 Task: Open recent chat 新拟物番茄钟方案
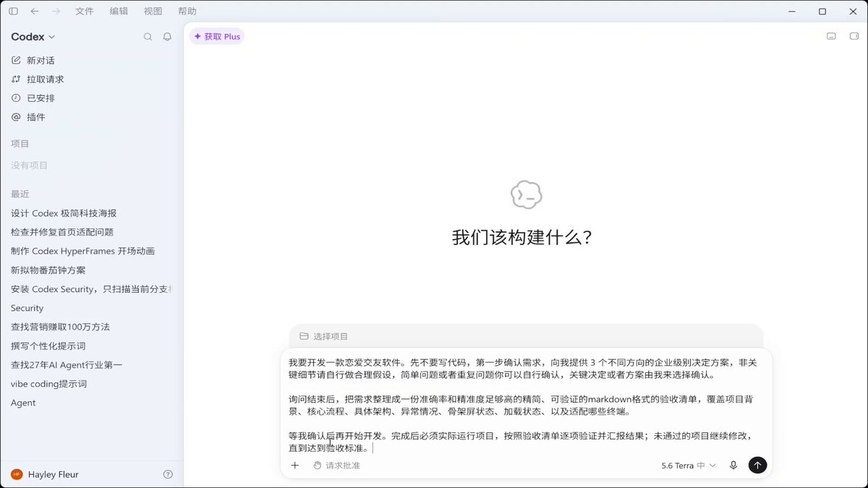[48, 270]
